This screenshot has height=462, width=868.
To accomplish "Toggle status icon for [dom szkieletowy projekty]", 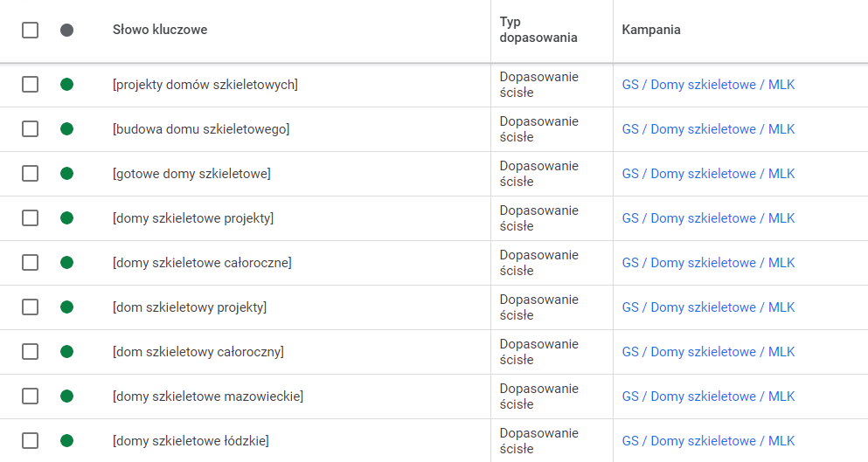I will [x=66, y=307].
